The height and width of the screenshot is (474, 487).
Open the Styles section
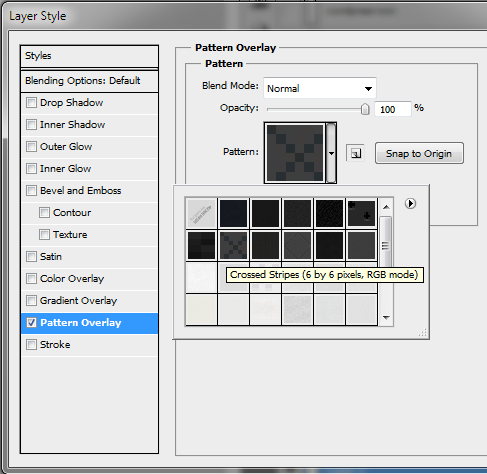click(89, 56)
